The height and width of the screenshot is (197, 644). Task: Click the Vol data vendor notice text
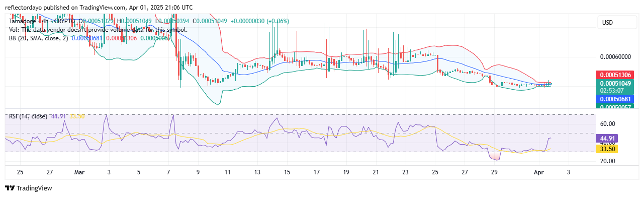coord(98,30)
